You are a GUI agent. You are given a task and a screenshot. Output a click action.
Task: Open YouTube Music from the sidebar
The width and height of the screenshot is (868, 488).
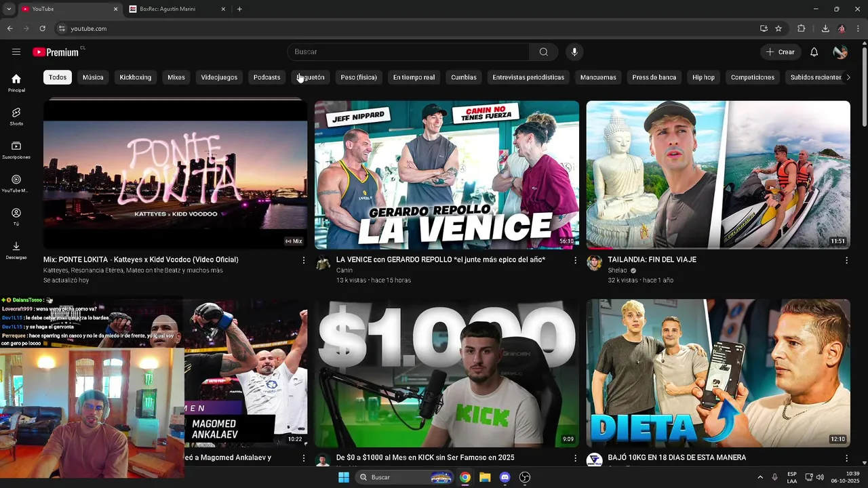[16, 184]
